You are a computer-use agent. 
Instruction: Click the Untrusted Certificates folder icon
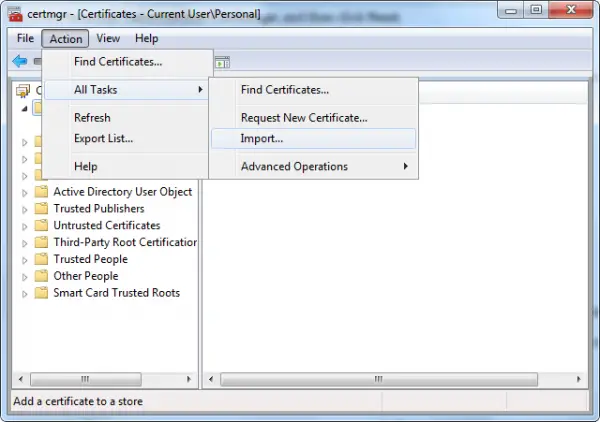[x=41, y=225]
